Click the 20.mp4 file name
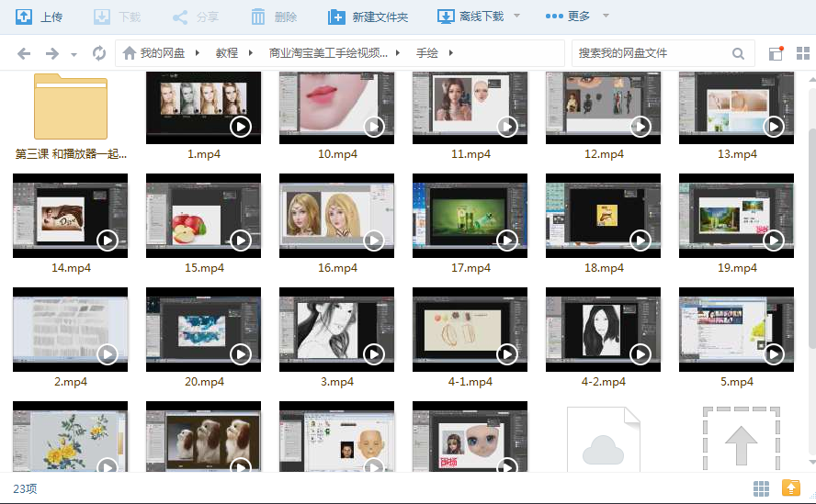This screenshot has width=816, height=504. click(204, 382)
